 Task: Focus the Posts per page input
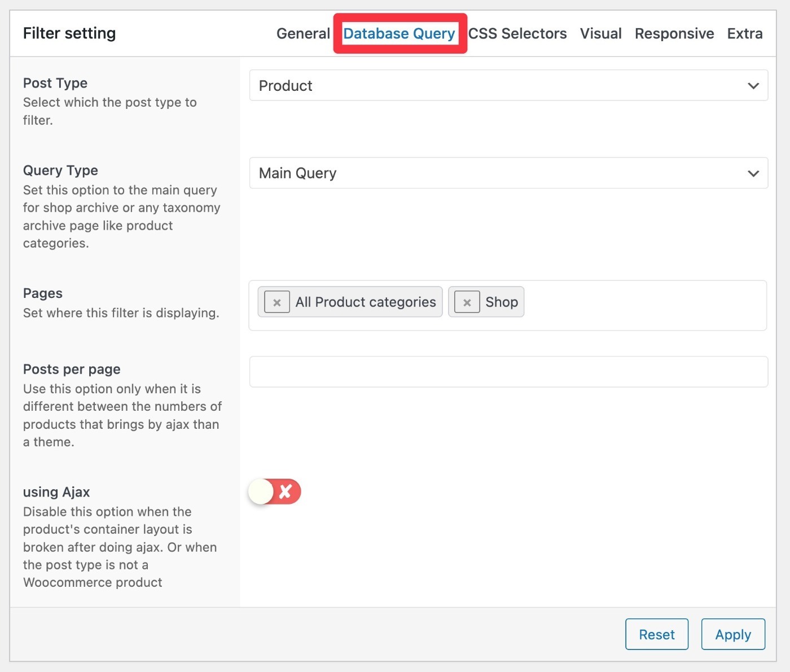[x=508, y=372]
